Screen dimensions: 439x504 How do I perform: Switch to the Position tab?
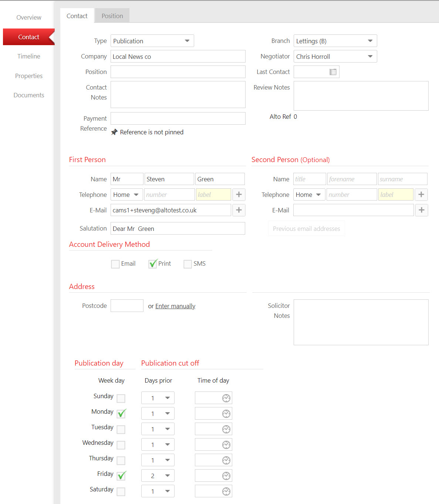[x=112, y=16]
